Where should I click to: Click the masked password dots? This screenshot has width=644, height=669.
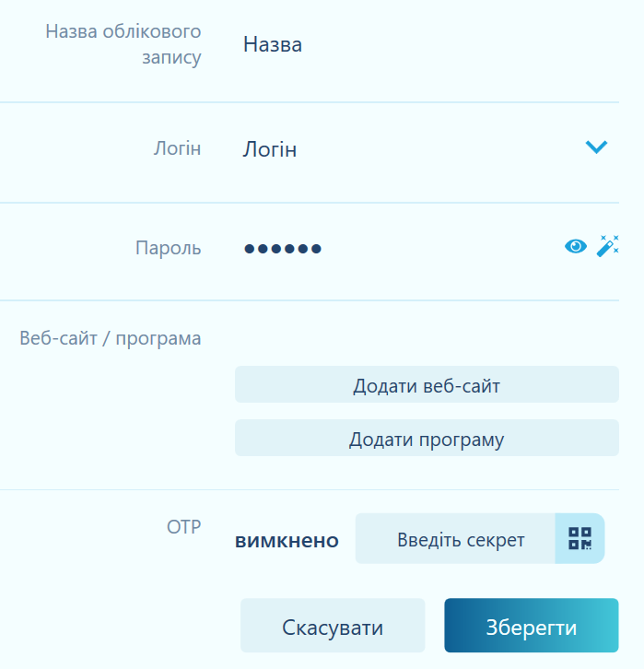click(x=283, y=248)
